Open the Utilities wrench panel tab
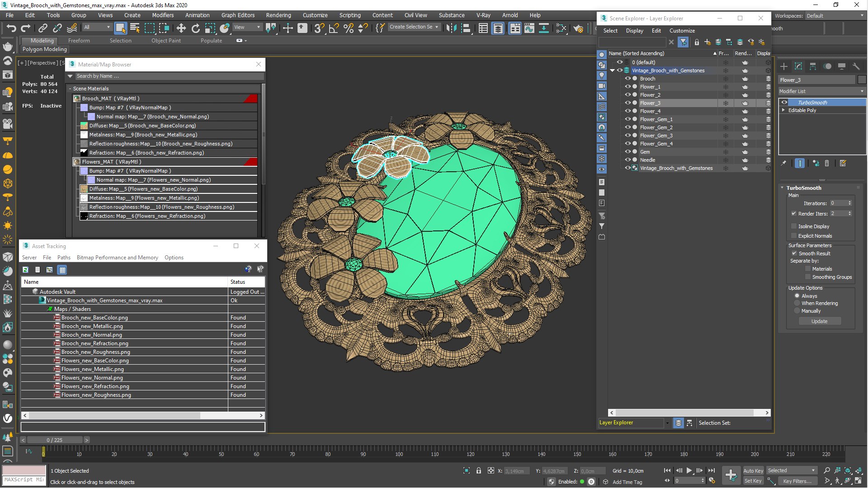 tap(856, 66)
